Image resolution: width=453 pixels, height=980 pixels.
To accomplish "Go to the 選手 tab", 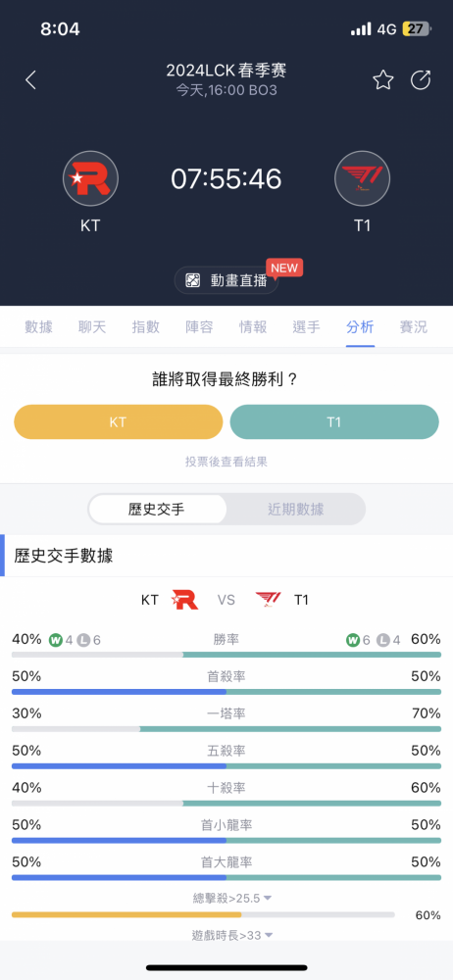I will [307, 327].
